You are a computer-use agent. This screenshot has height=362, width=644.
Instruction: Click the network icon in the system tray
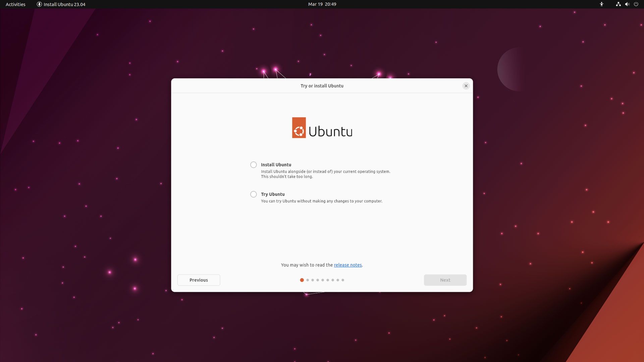618,4
